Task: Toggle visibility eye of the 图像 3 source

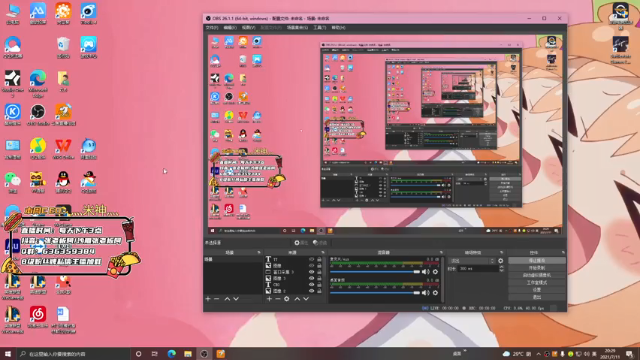Action: pos(311,278)
